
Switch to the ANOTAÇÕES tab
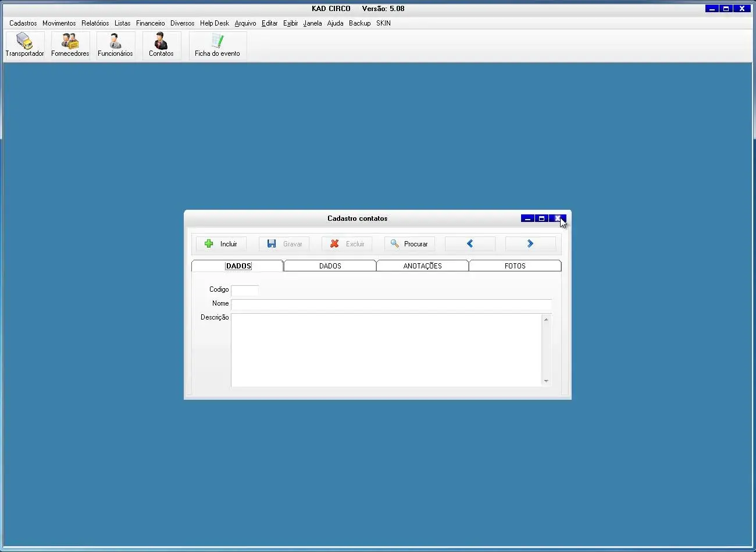point(423,266)
